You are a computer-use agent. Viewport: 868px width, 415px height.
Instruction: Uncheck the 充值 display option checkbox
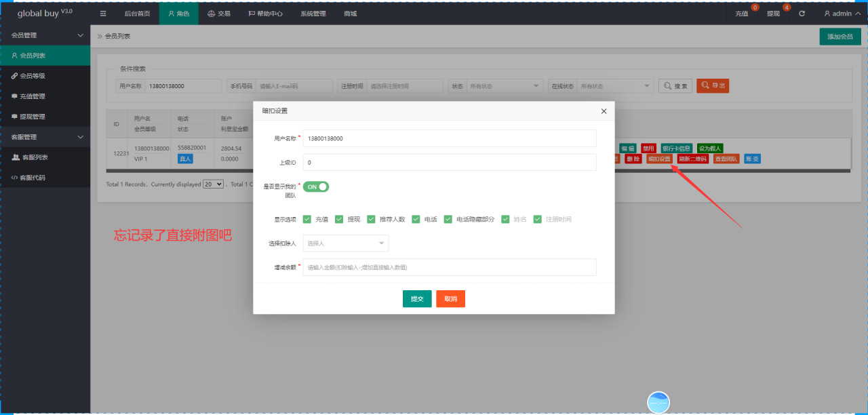(x=307, y=219)
